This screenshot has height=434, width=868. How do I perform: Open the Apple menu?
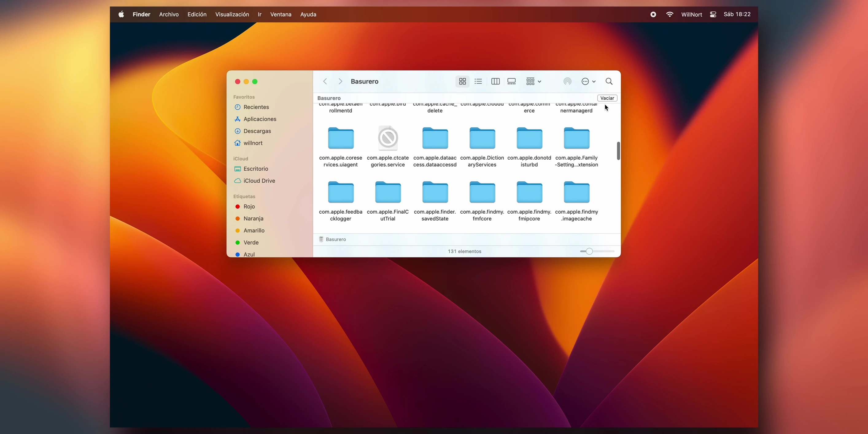pos(121,14)
